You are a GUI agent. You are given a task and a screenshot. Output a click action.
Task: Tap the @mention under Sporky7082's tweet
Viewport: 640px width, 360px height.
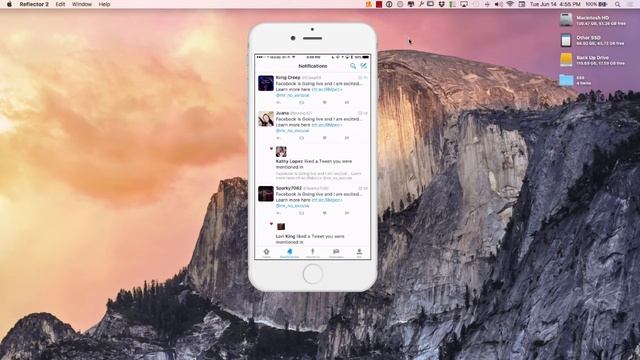293,206
